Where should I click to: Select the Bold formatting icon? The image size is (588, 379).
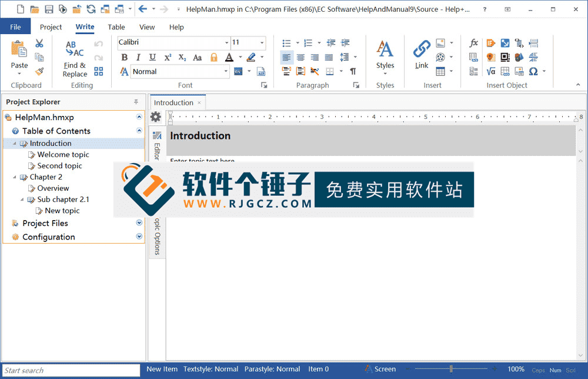(124, 57)
